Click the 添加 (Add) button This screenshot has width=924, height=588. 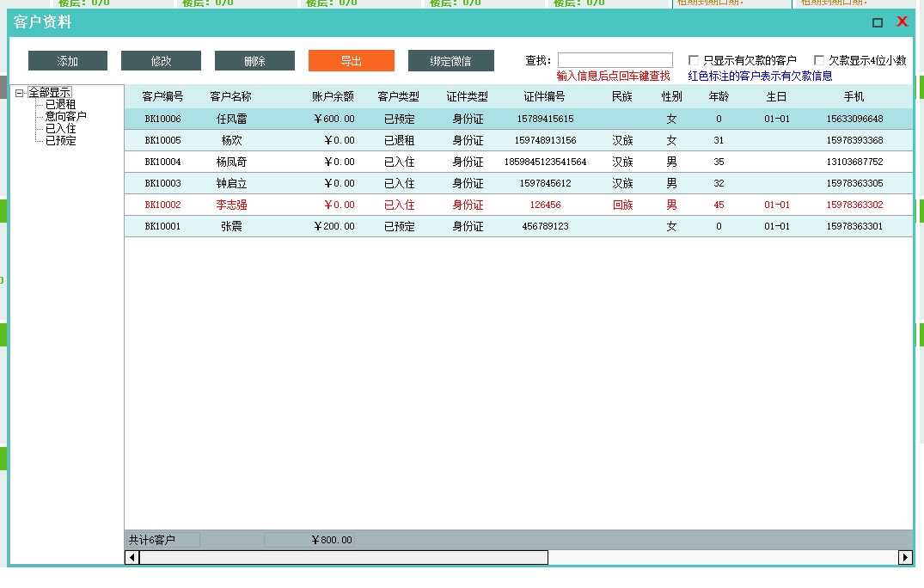68,61
